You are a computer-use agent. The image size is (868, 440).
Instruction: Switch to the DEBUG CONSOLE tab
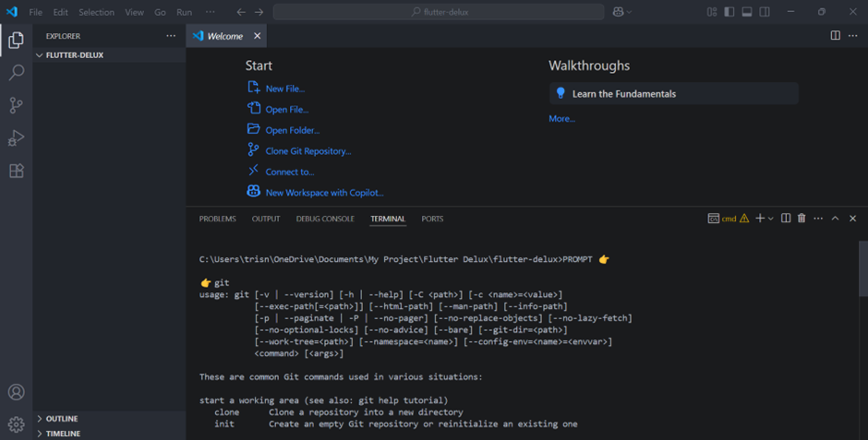point(325,219)
